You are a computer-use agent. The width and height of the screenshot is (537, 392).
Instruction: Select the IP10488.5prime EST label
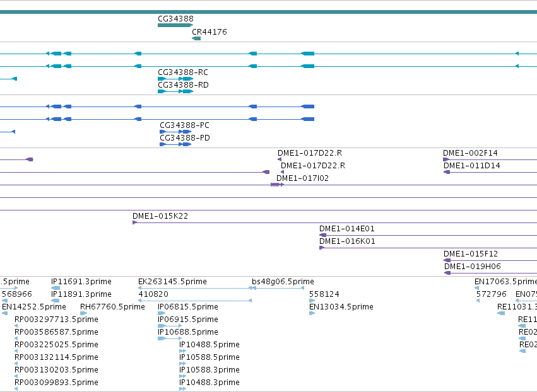(209, 345)
